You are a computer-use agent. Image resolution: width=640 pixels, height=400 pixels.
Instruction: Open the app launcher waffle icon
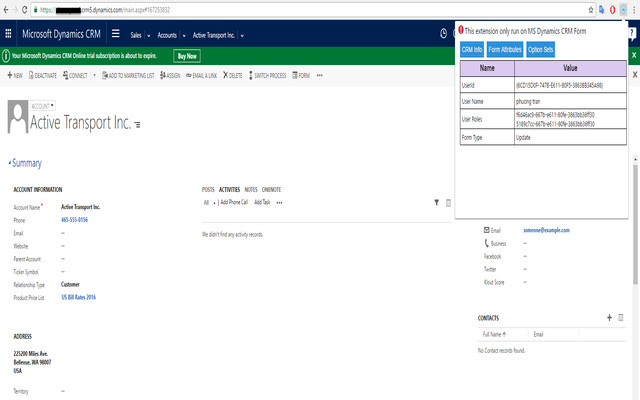(8, 33)
